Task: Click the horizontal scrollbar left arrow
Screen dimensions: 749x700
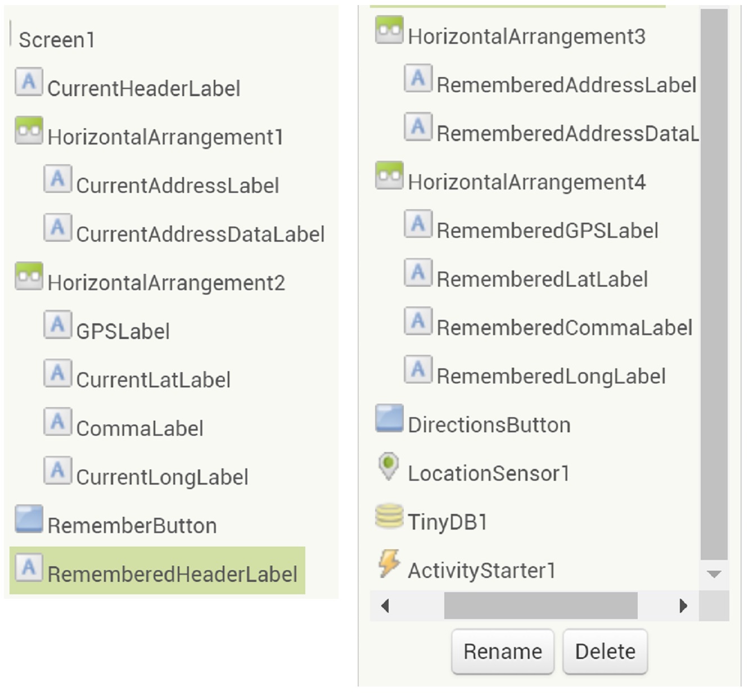Action: (385, 606)
